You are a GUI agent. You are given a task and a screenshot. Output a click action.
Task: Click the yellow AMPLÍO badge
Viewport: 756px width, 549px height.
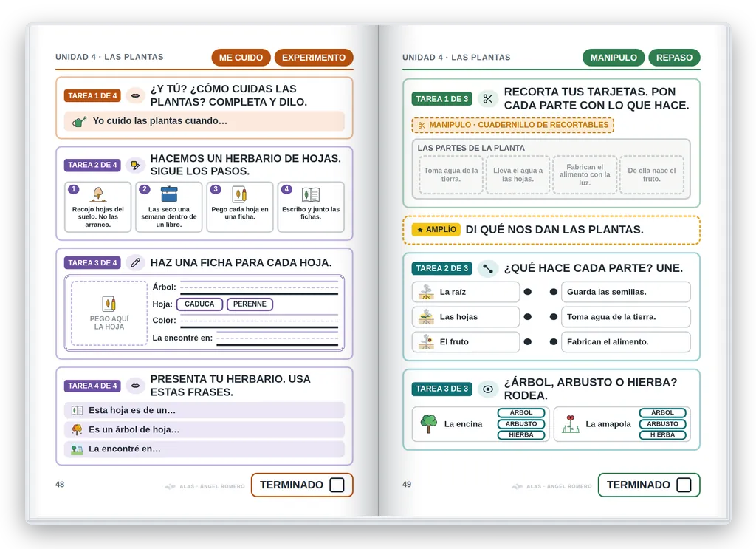point(436,230)
